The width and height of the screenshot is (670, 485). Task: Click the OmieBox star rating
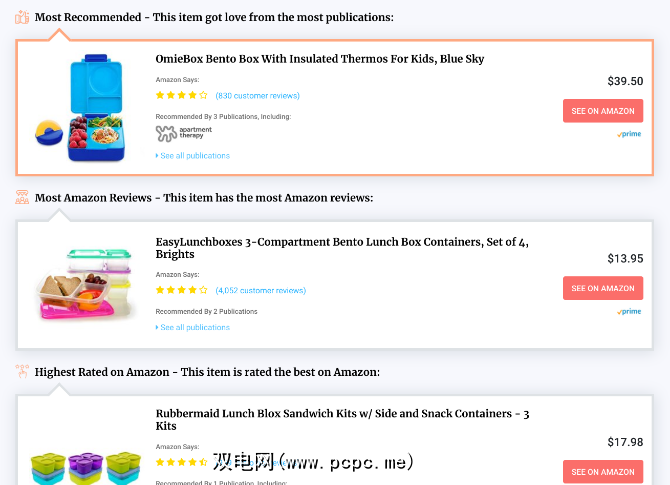[x=182, y=96]
